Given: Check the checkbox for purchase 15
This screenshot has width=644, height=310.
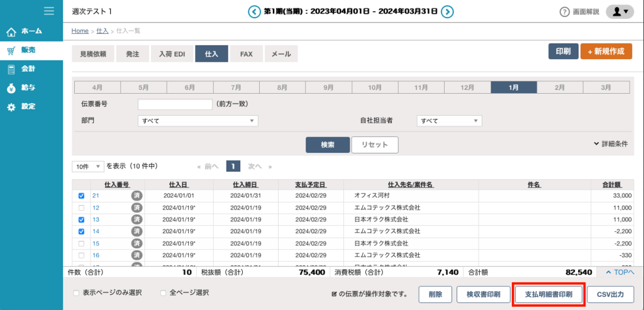Looking at the screenshot, I should pos(81,243).
